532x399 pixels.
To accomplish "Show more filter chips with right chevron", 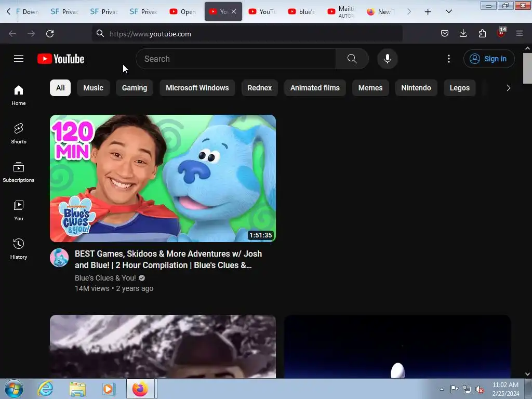I will pos(508,88).
